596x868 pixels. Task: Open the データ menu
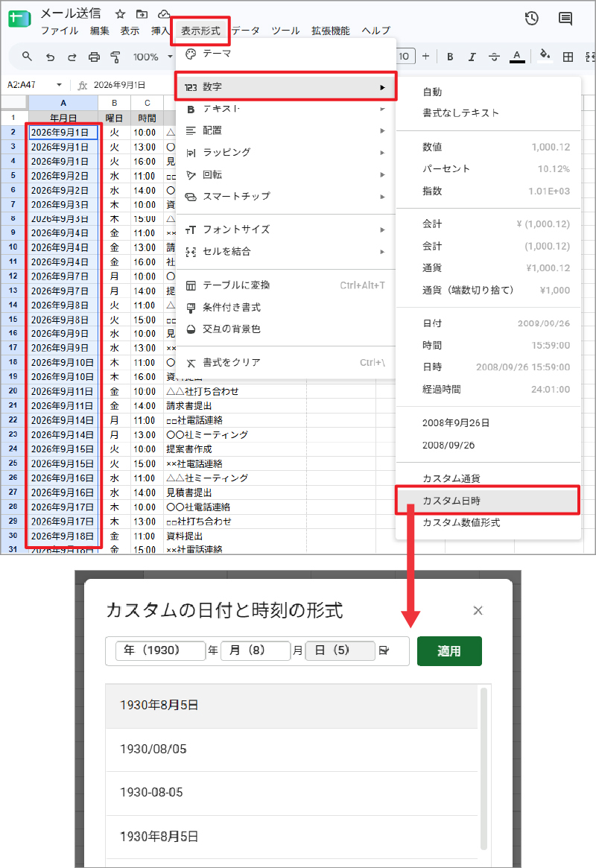pyautogui.click(x=246, y=31)
